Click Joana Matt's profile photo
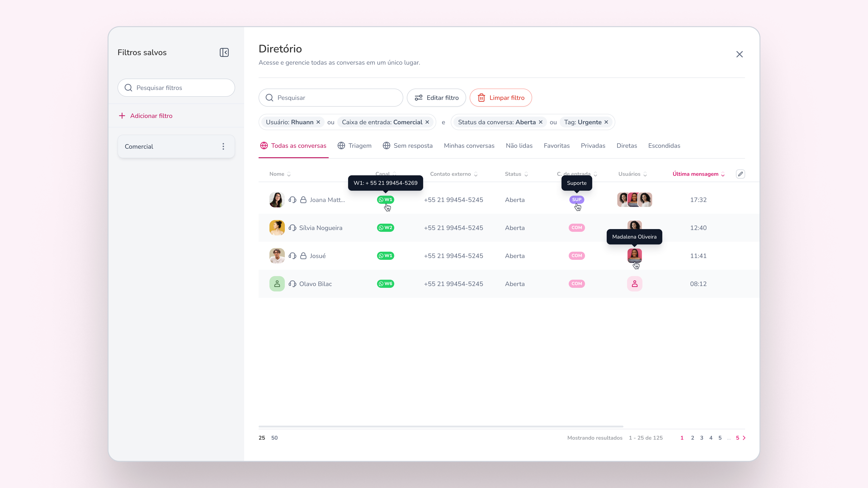The width and height of the screenshot is (868, 488). [277, 200]
